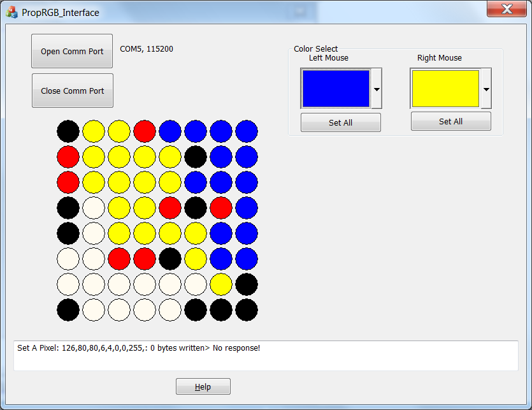Image resolution: width=532 pixels, height=410 pixels.
Task: Click the blue Left Mouse color swatch
Action: [336, 89]
